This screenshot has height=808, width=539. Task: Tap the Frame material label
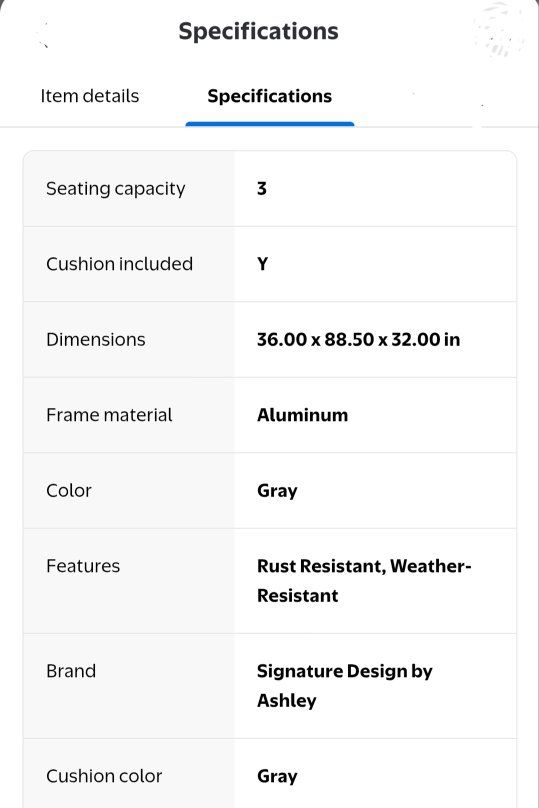pyautogui.click(x=109, y=415)
